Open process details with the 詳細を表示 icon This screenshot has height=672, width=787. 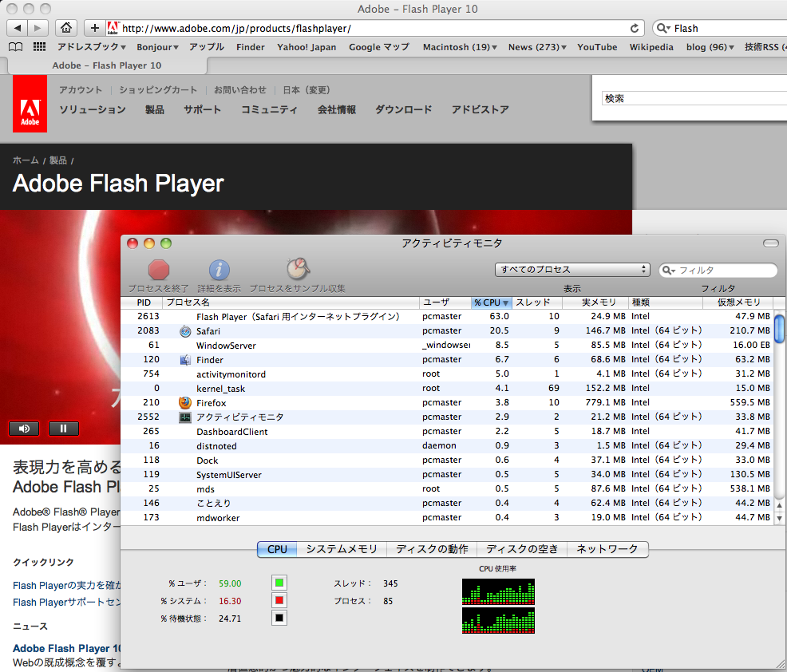pos(219,270)
